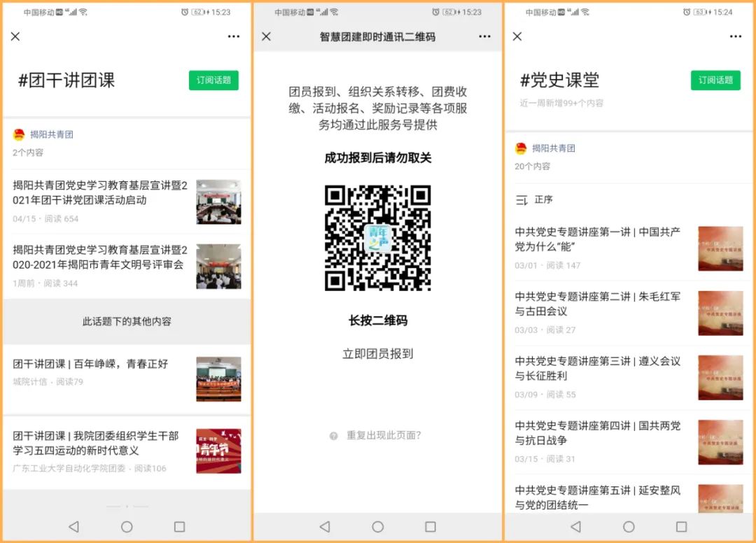The image size is (756, 543).
Task: Tap Android recents button on 党史课堂 screen
Action: pos(681,527)
